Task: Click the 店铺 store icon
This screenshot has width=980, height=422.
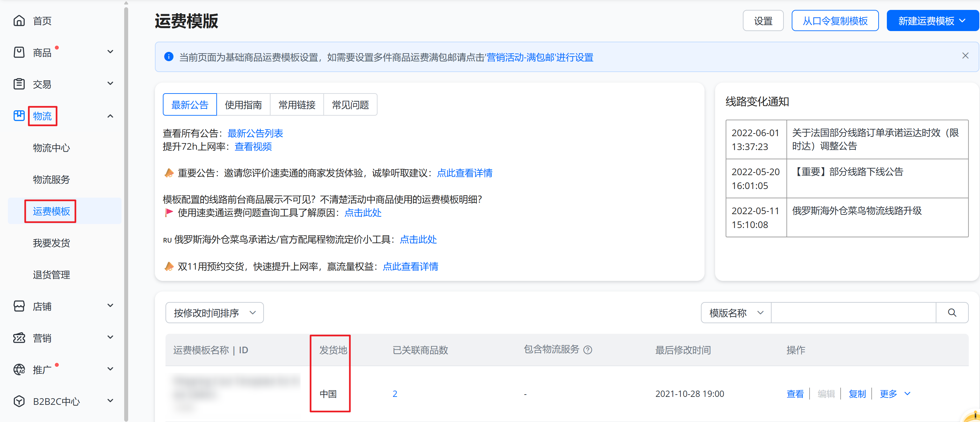Action: click(x=18, y=306)
